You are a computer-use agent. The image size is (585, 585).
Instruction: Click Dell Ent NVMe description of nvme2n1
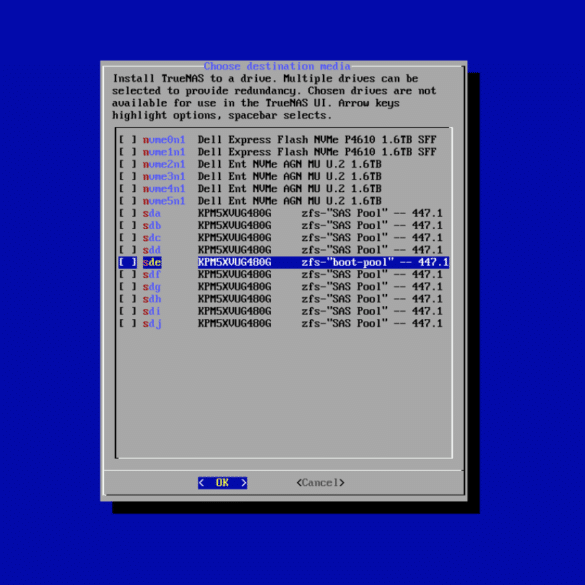pos(290,164)
